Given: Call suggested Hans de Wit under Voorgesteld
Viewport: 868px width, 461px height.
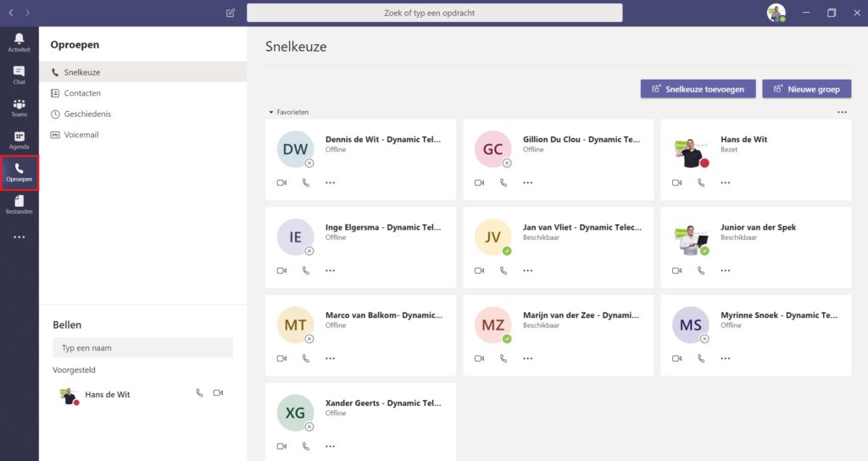Looking at the screenshot, I should pos(199,393).
